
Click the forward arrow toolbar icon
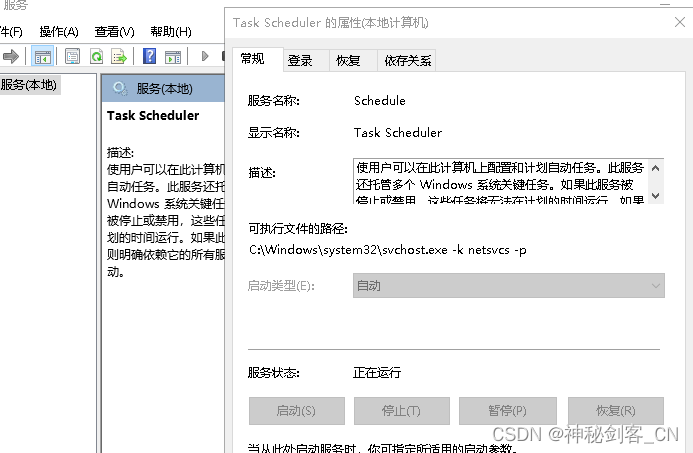[11, 56]
